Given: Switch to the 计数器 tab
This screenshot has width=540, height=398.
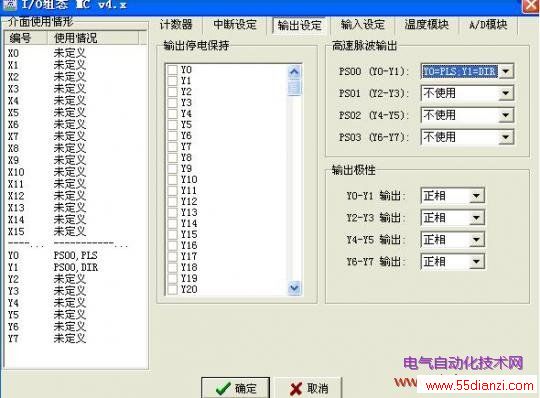Looking at the screenshot, I should coord(176,24).
